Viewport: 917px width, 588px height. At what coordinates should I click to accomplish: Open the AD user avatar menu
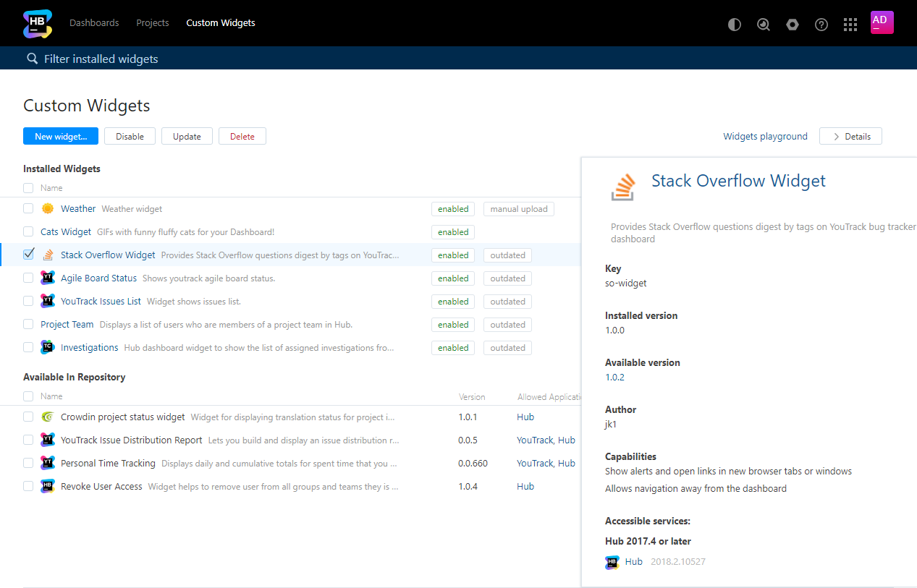click(882, 22)
